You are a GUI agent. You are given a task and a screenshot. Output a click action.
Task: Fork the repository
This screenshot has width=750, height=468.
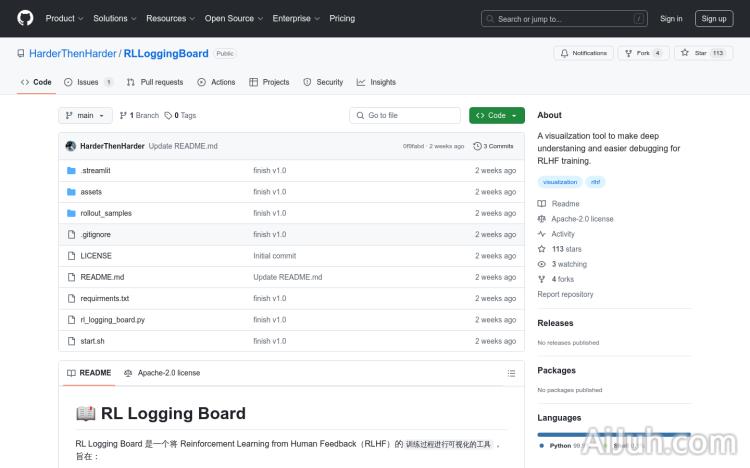[x=643, y=53]
